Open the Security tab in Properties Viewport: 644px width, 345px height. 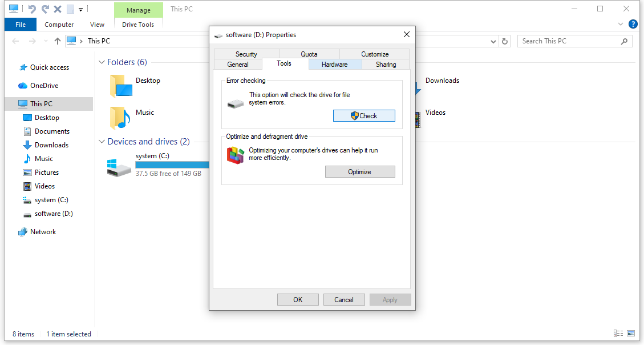246,54
